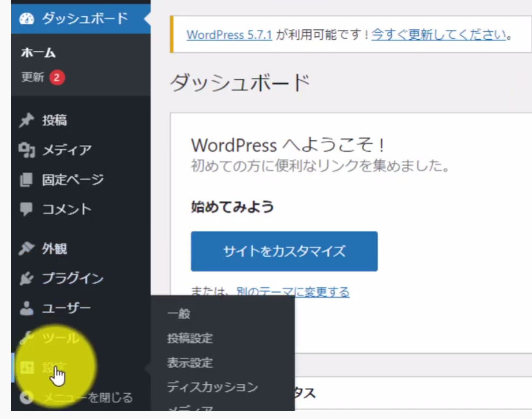Click the ダッシュボード page heading

240,83
